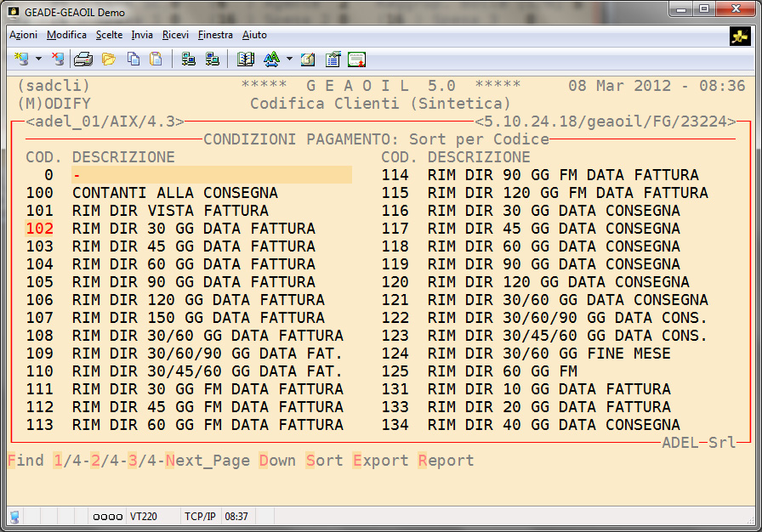Click the disconnect session icon

point(58,59)
